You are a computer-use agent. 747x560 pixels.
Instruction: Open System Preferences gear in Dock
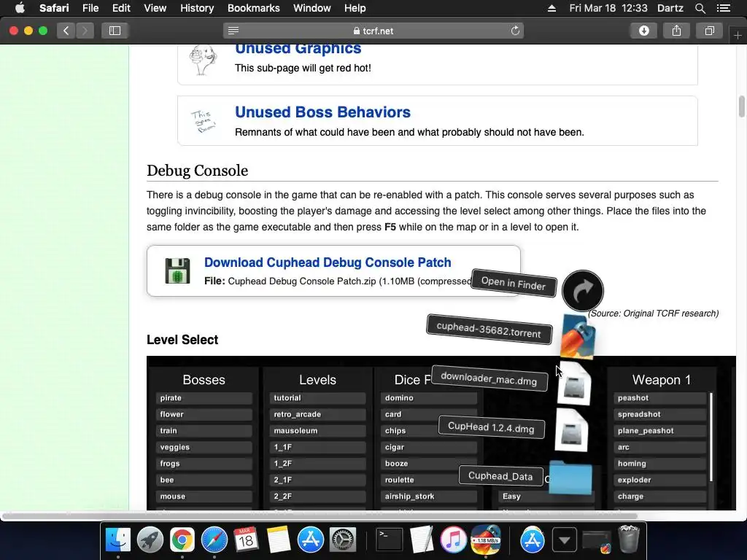[x=343, y=540]
